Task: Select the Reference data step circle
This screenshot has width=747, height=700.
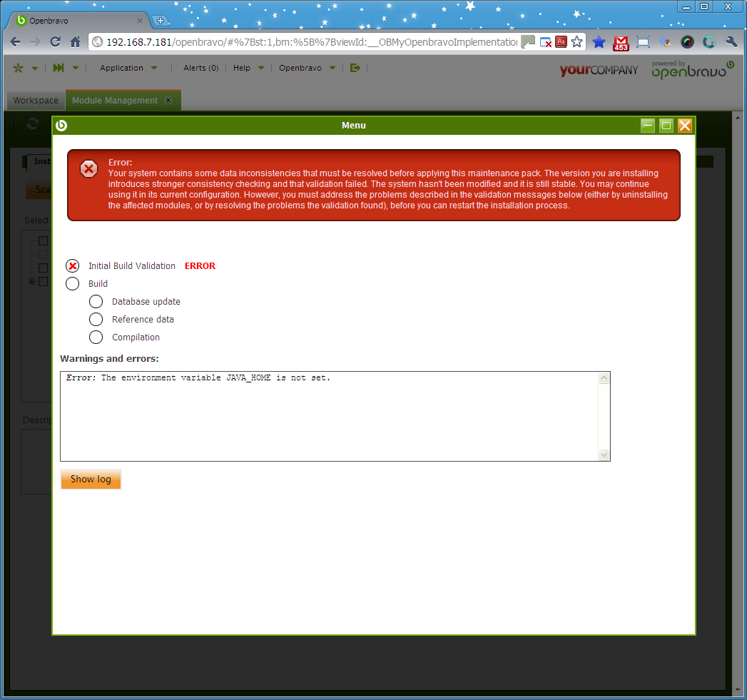Action: [96, 319]
